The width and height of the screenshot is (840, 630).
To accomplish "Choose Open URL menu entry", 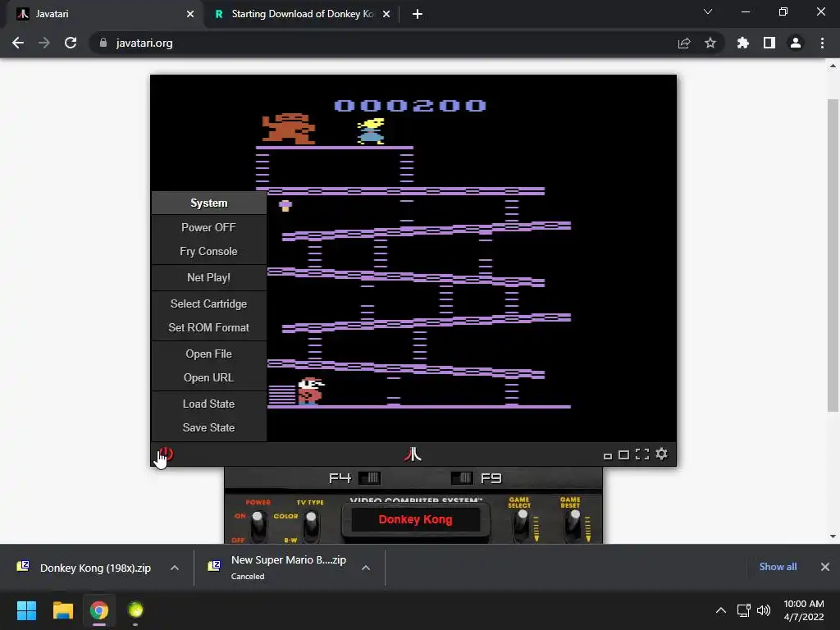I will pyautogui.click(x=209, y=377).
